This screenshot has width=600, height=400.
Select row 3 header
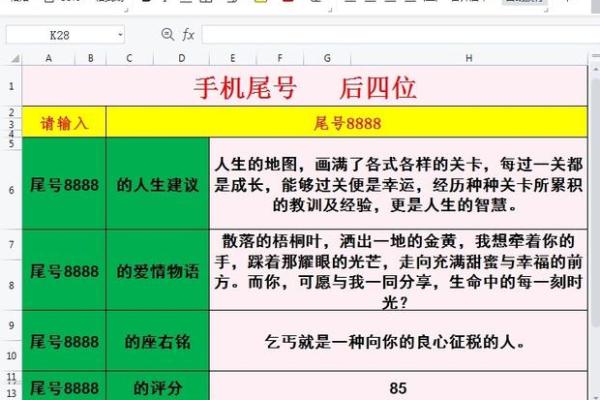pyautogui.click(x=11, y=124)
